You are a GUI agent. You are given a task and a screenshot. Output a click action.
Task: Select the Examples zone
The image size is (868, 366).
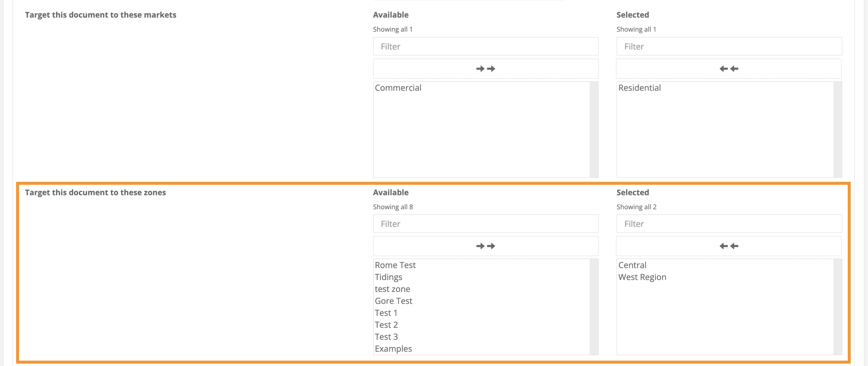pyautogui.click(x=393, y=348)
